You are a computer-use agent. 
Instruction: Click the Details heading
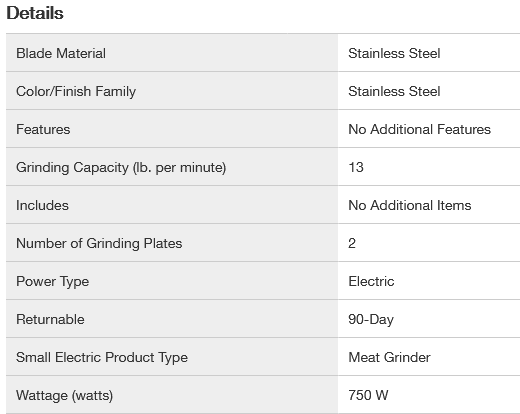click(x=35, y=13)
